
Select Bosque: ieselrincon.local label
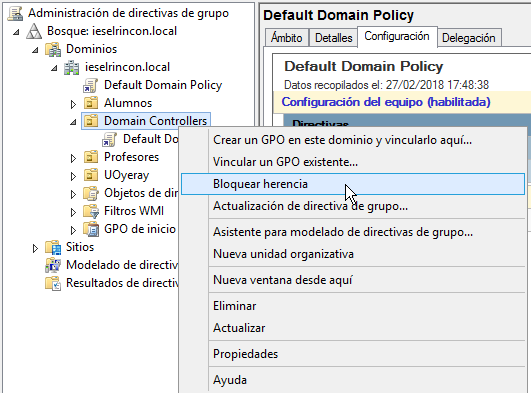click(x=112, y=31)
